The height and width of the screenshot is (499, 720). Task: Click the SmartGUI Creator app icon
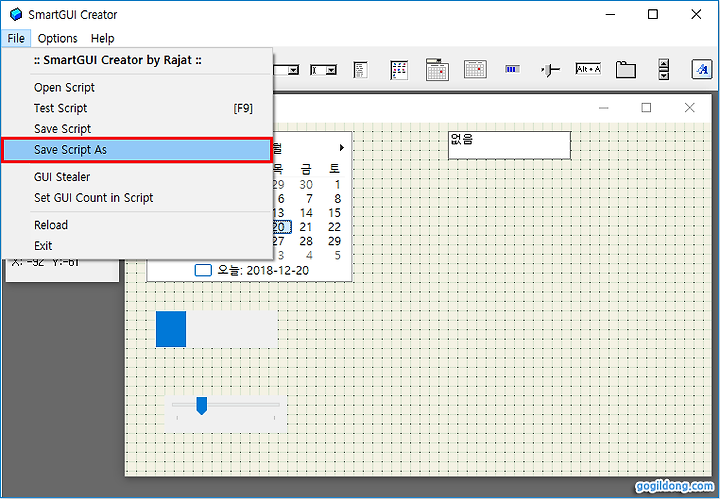click(16, 15)
